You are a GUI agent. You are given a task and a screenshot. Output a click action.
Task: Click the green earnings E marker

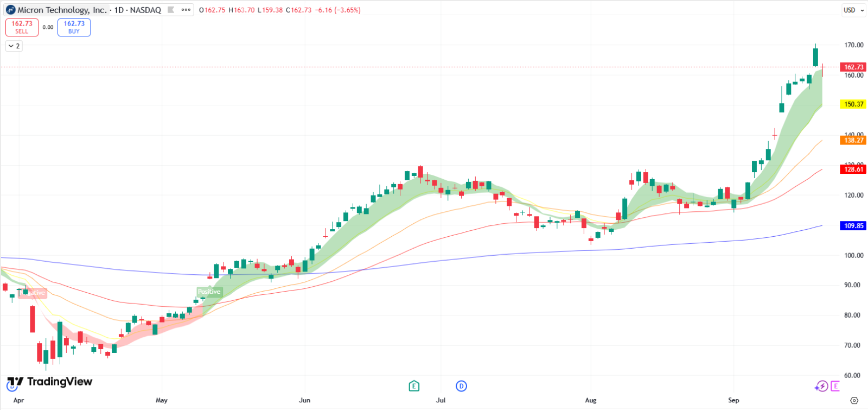pos(414,386)
